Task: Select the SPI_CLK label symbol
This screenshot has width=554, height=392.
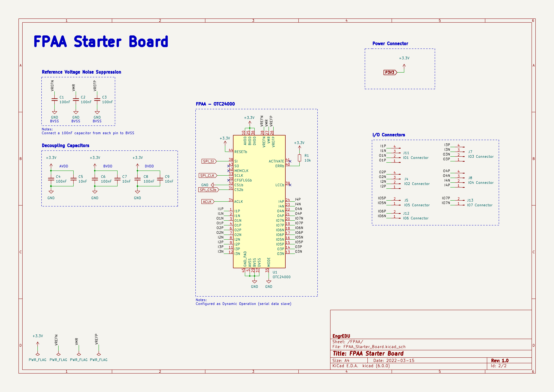Action: [208, 175]
